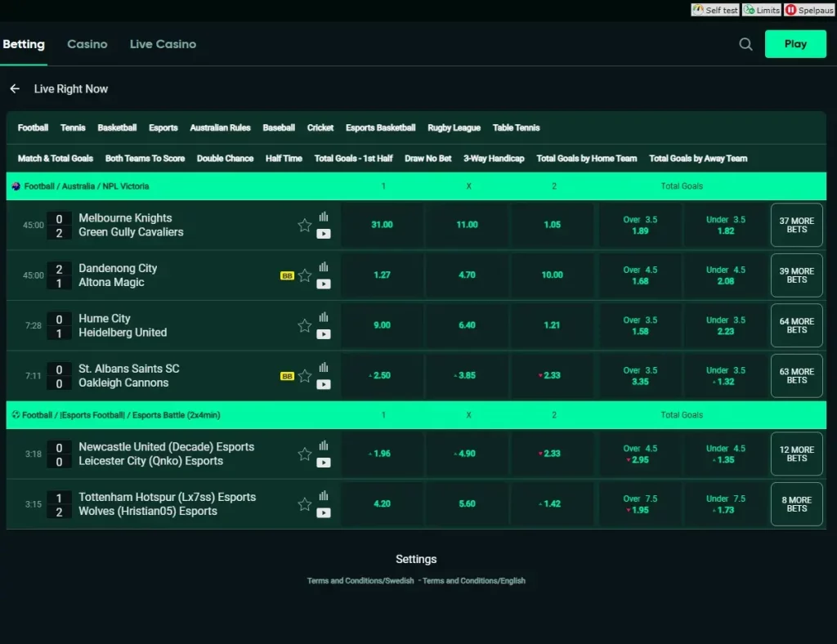Go back using the left arrow icon
837x644 pixels.
(x=15, y=88)
